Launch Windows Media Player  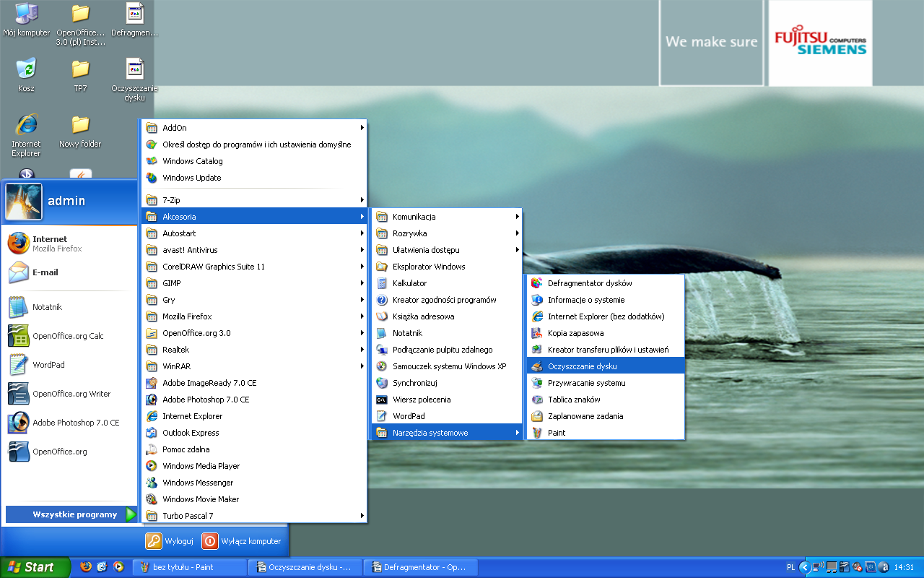(x=254, y=466)
